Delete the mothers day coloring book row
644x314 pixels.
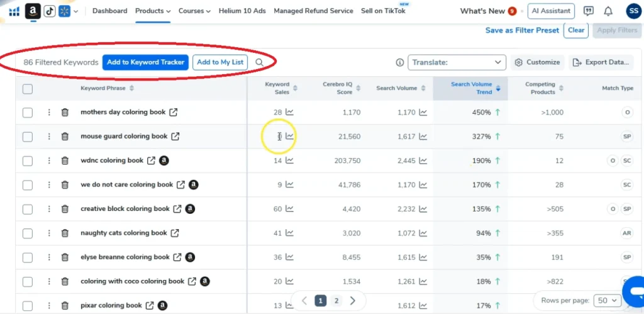point(65,112)
